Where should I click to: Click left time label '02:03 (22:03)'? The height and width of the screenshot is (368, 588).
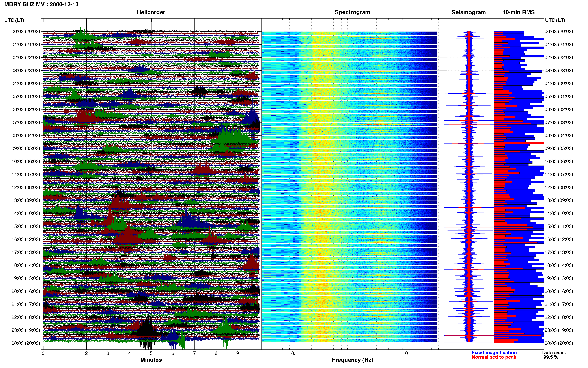26,57
